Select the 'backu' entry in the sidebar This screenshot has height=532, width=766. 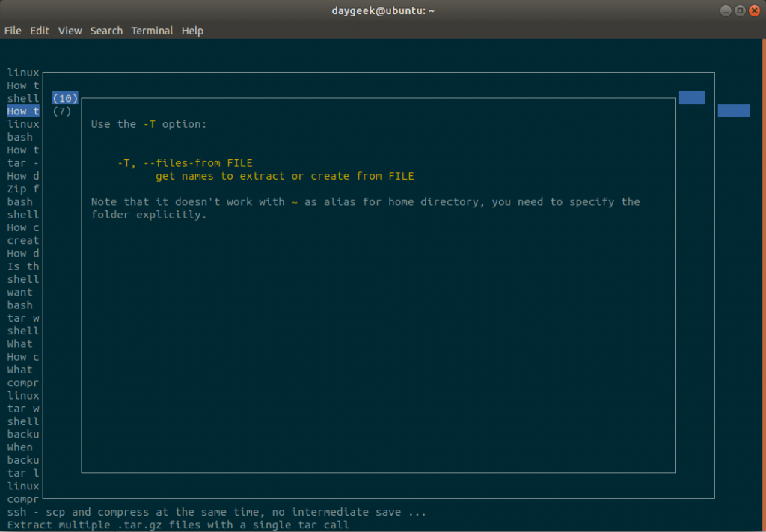[22, 434]
